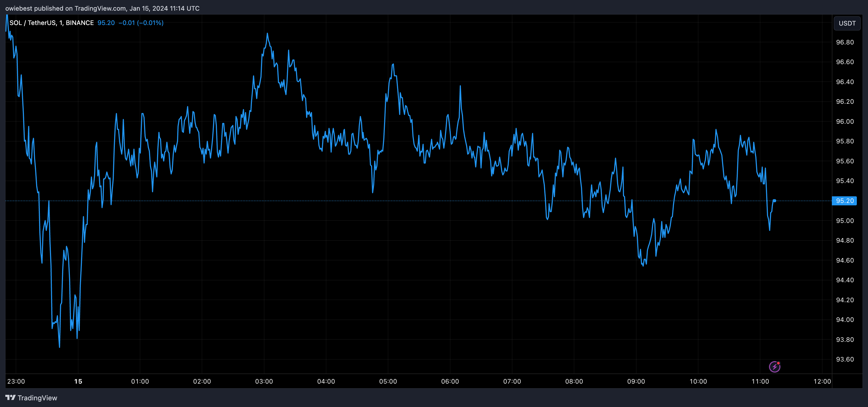Viewport: 868px width, 407px height.
Task: Click the 95.00 price axis label
Action: 845,221
